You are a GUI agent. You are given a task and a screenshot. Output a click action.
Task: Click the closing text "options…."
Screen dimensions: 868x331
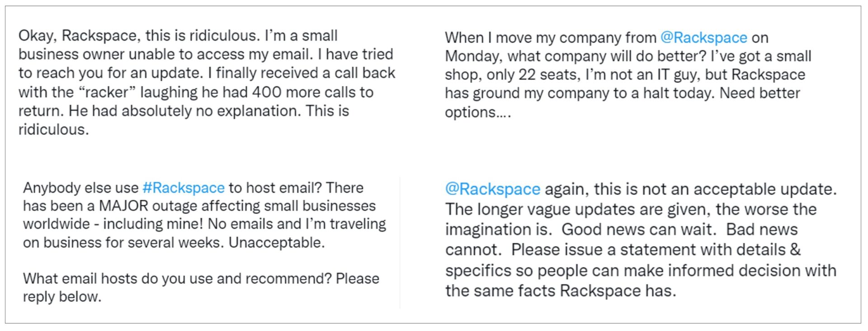(477, 112)
